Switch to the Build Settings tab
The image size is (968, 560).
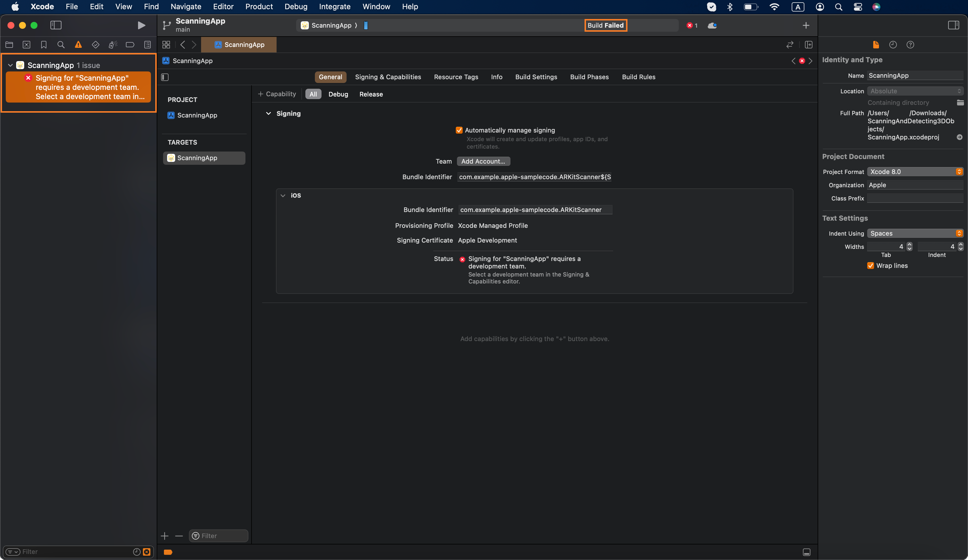536,77
